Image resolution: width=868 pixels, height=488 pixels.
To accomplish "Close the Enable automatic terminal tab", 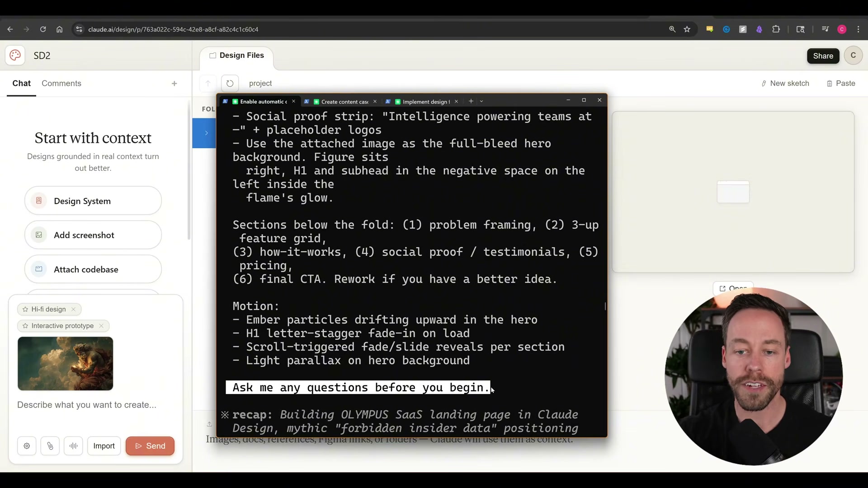I will [294, 101].
